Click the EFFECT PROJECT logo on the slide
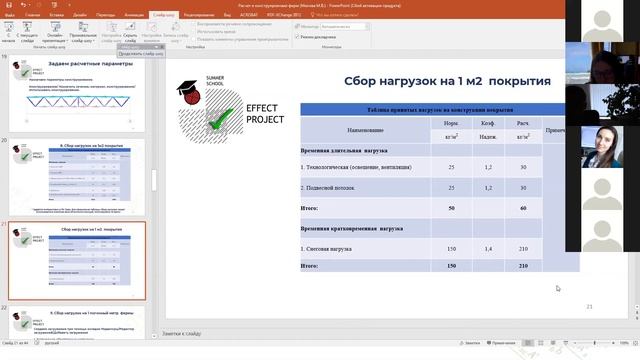Image resolution: width=640 pixels, height=360 pixels. [230, 109]
